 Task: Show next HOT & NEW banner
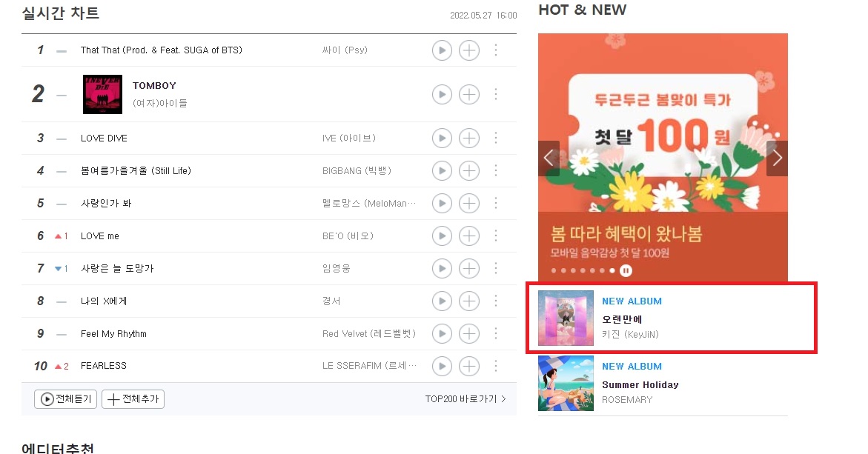[777, 158]
